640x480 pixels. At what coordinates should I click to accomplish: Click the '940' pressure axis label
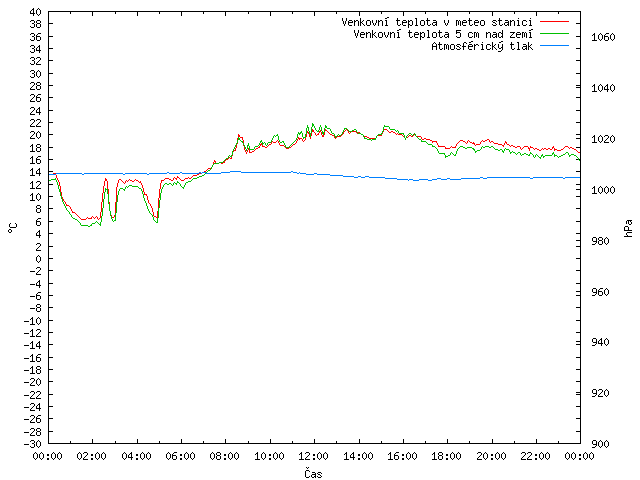(600, 342)
